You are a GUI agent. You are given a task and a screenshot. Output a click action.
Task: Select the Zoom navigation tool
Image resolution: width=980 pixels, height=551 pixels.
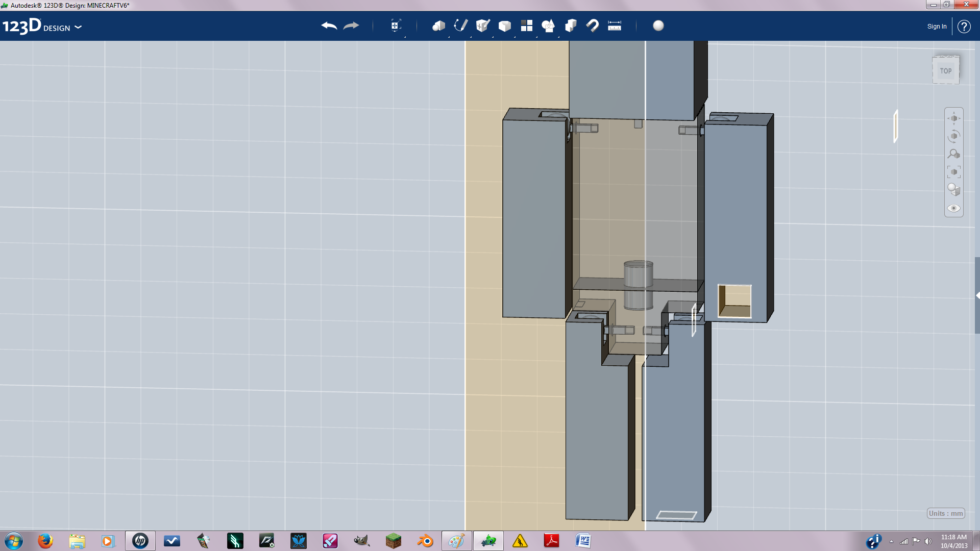coord(954,154)
